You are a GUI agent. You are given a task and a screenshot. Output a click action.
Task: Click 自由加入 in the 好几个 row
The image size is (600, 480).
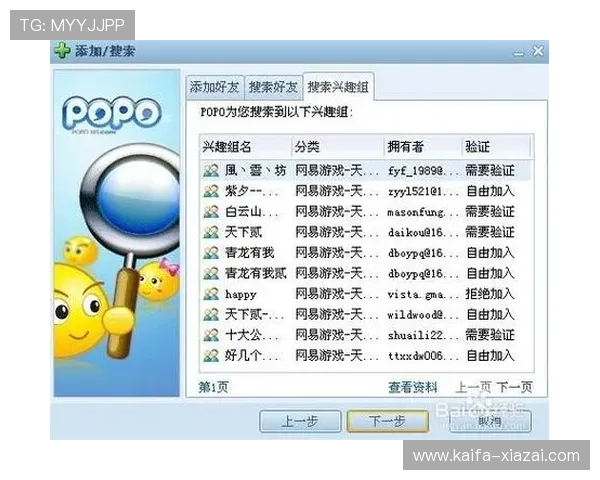tap(490, 356)
